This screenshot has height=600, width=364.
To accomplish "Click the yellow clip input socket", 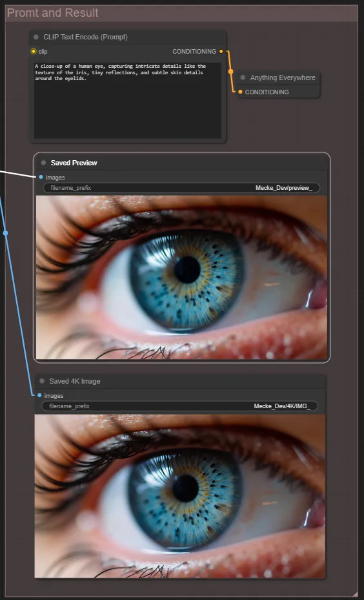I will (34, 51).
